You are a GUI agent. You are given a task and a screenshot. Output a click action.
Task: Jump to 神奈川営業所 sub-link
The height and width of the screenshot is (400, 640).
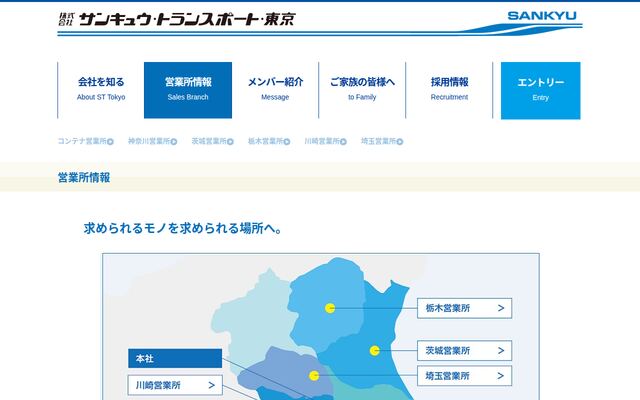[x=153, y=141]
